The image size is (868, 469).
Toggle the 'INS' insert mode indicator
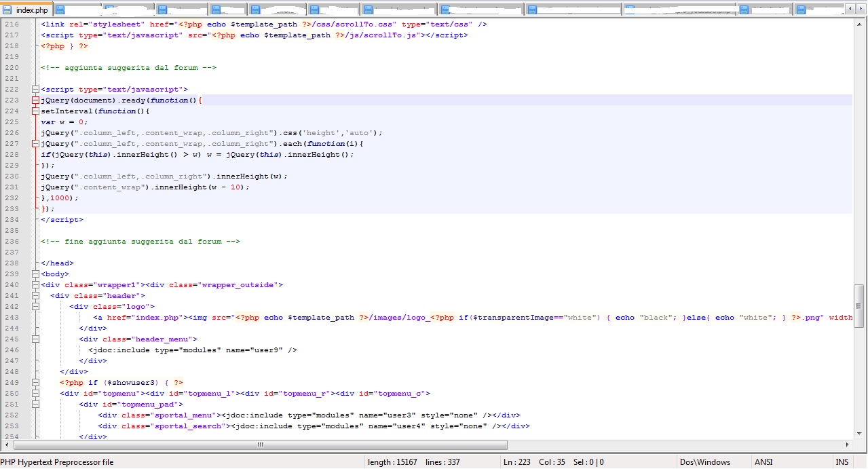[x=842, y=462]
